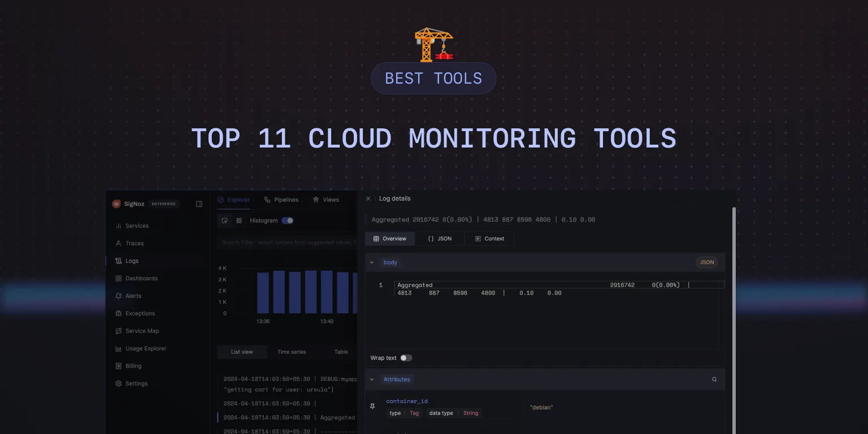Open the Alerts bell icon
868x434 pixels.
119,296
